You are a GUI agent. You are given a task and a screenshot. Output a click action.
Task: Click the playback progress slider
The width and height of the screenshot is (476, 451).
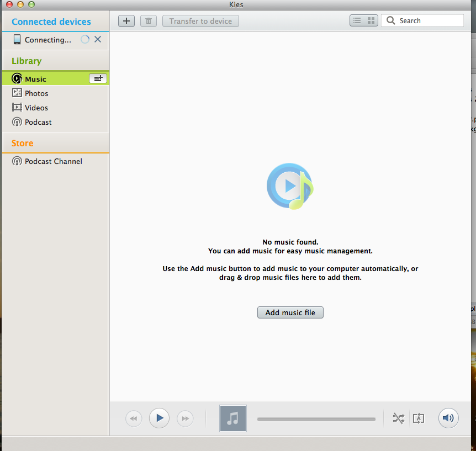point(316,419)
